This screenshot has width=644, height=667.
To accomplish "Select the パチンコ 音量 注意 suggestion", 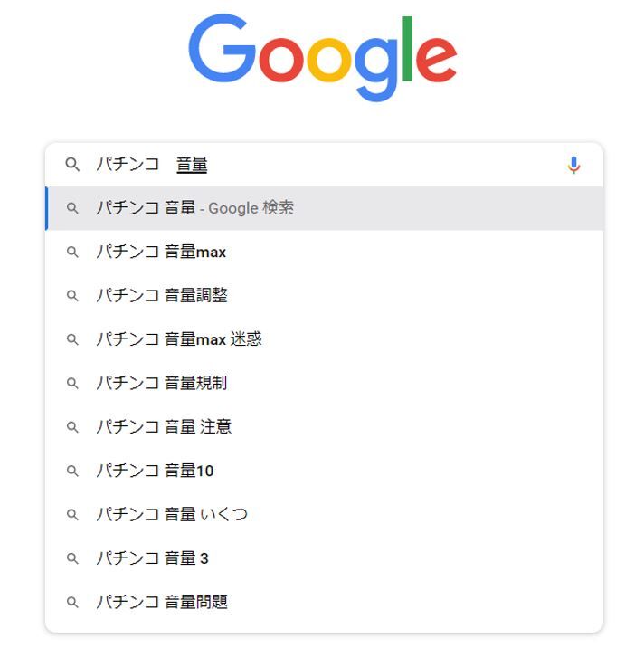I will pos(164,426).
